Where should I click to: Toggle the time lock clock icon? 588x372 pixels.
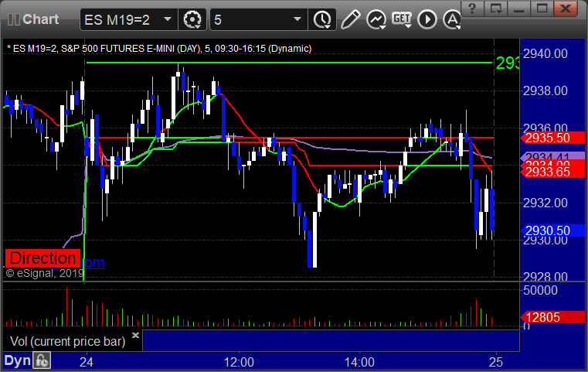pos(42,361)
